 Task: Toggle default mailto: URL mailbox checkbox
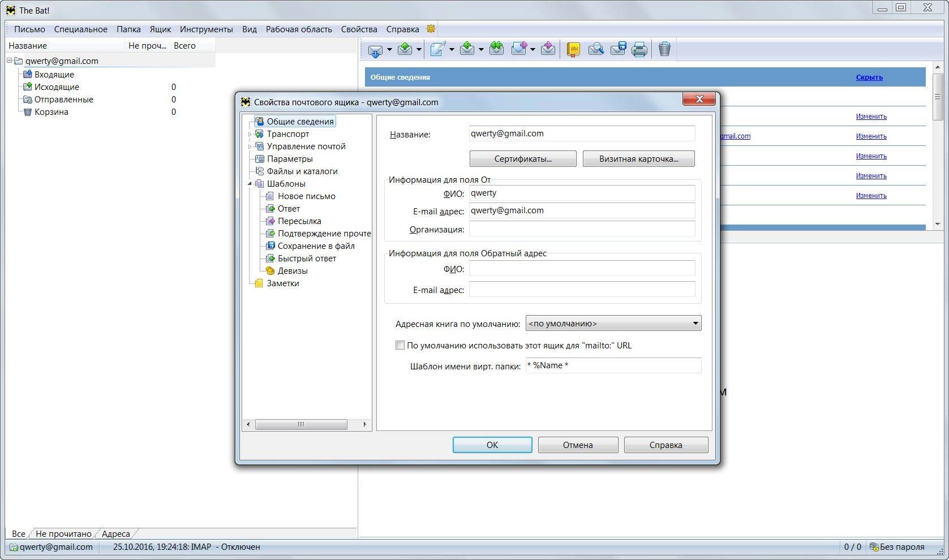click(x=400, y=345)
